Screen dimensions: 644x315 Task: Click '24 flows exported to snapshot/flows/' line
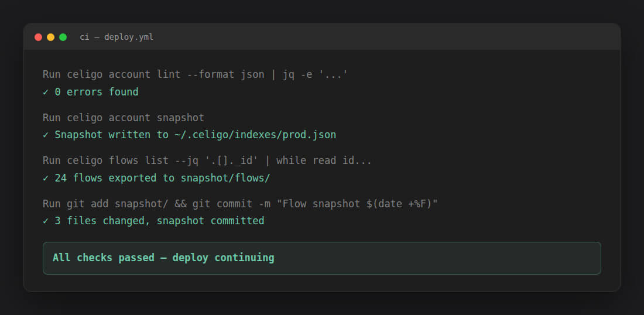pos(156,178)
